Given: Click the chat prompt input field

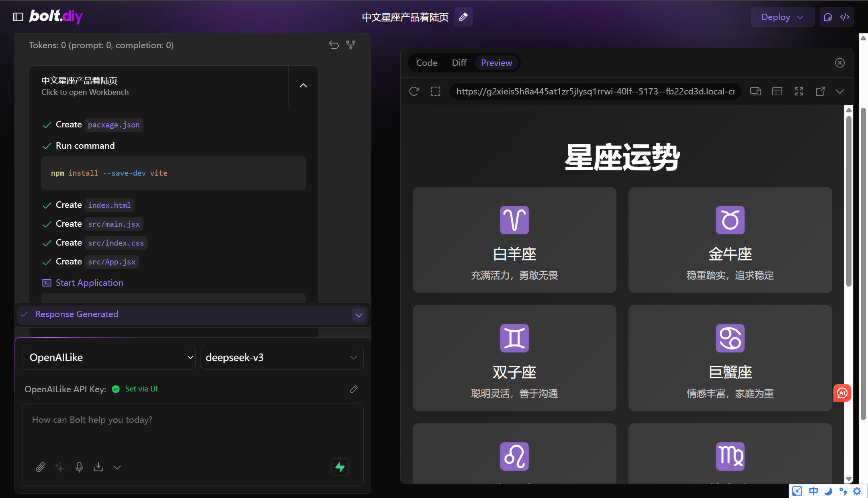Looking at the screenshot, I should [193, 430].
